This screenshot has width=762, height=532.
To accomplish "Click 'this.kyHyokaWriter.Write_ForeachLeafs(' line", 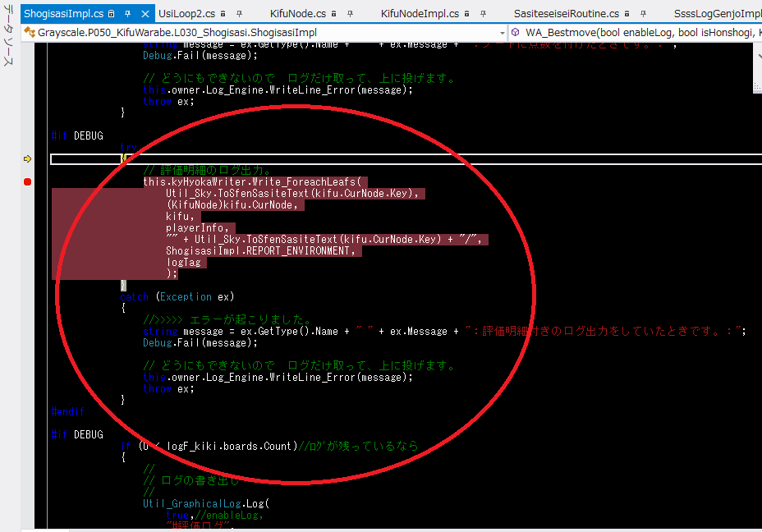I will coord(252,181).
